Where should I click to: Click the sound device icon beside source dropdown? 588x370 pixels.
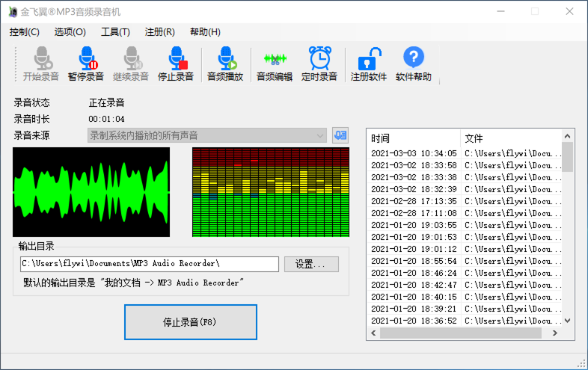coord(340,135)
